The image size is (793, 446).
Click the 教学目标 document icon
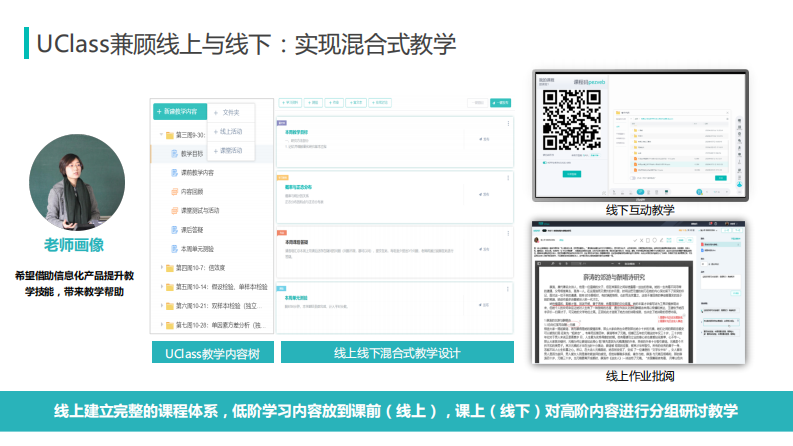coord(174,153)
